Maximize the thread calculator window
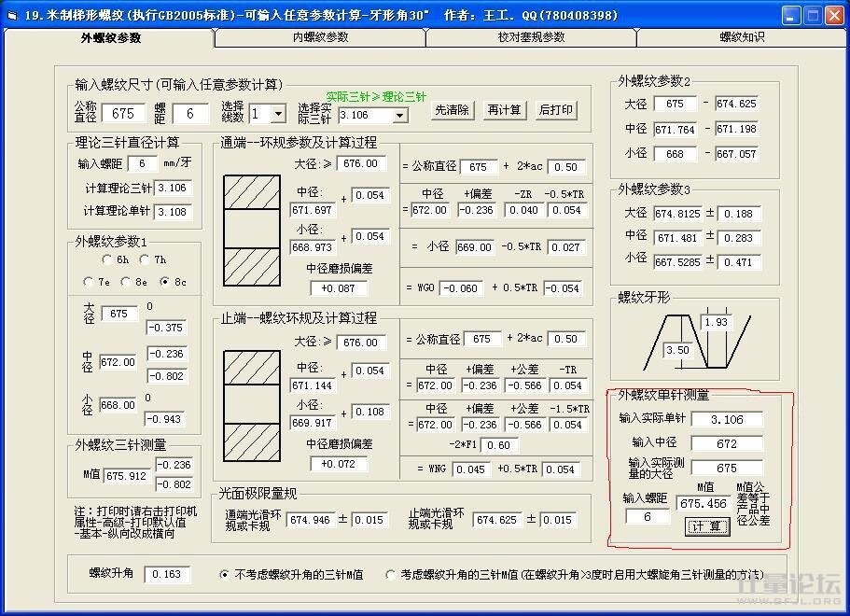 tap(811, 15)
